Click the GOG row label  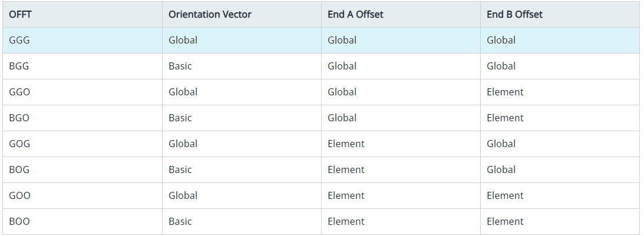[20, 144]
